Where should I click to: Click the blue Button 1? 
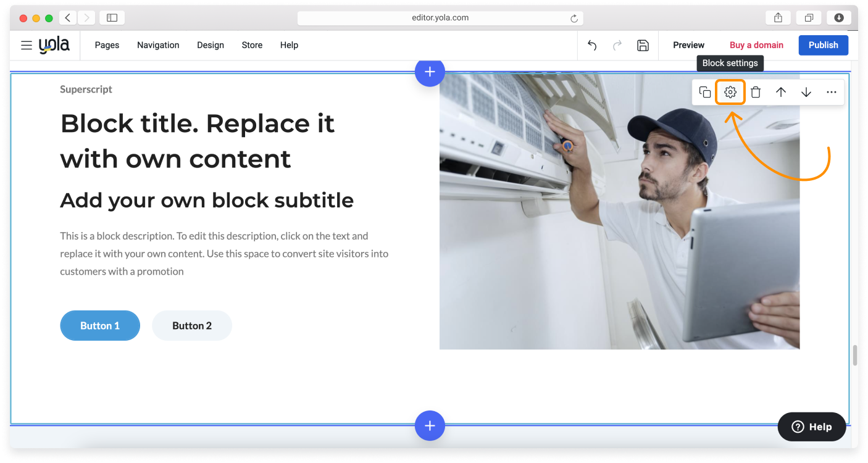point(100,325)
